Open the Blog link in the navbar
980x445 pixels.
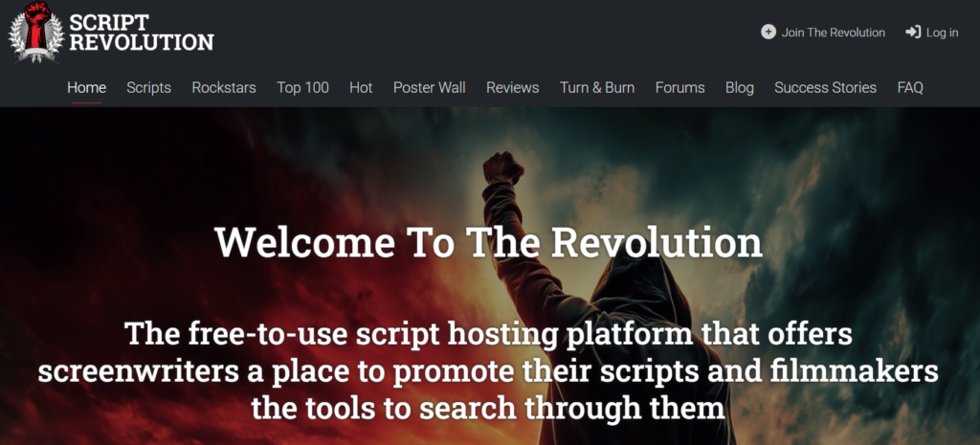coord(739,87)
